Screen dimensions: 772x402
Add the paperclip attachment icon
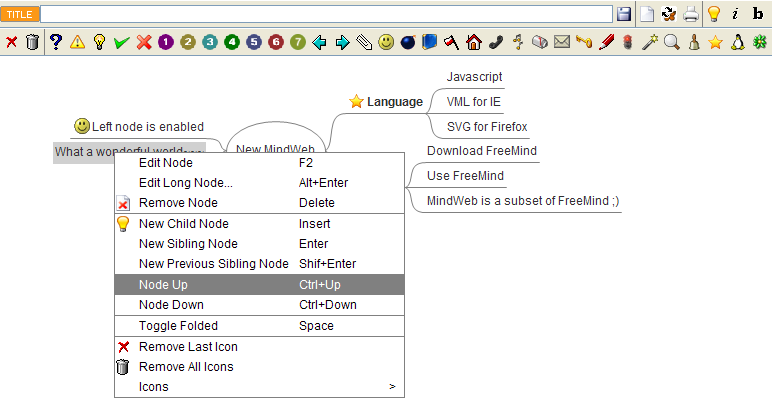click(x=364, y=42)
